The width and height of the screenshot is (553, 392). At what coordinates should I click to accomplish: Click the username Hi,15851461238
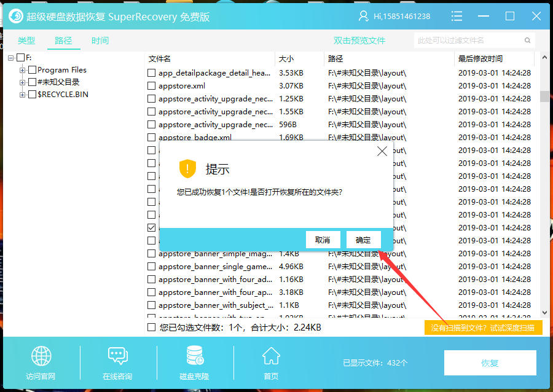[402, 16]
